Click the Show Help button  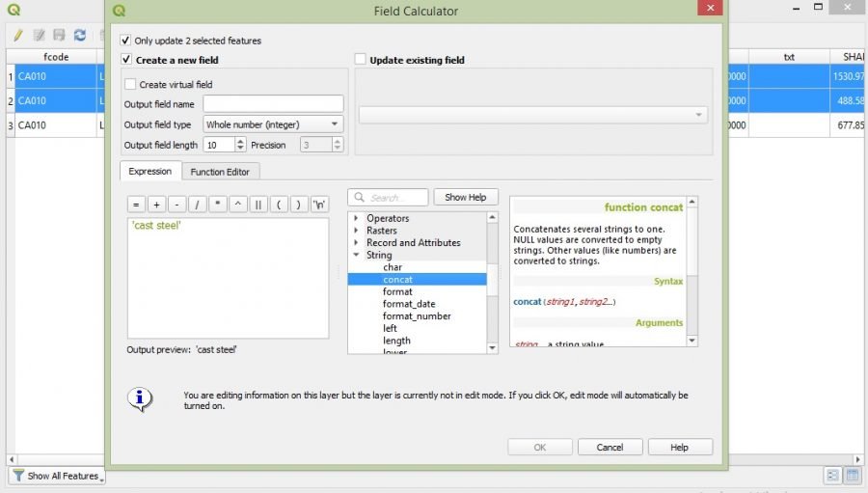pyautogui.click(x=466, y=198)
